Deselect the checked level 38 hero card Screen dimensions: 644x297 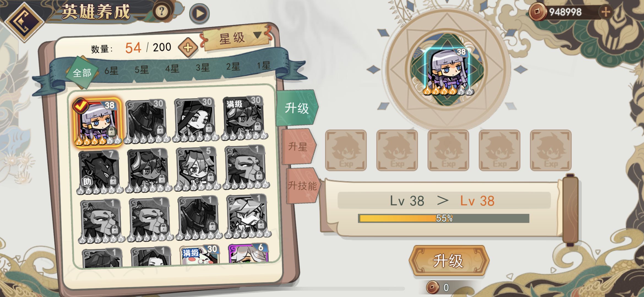(x=97, y=122)
